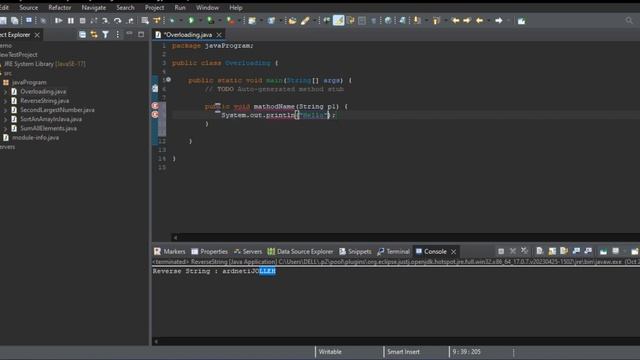Viewport: 640px width, 360px height.
Task: Click the error marker beside mathodName line
Action: click(x=155, y=106)
